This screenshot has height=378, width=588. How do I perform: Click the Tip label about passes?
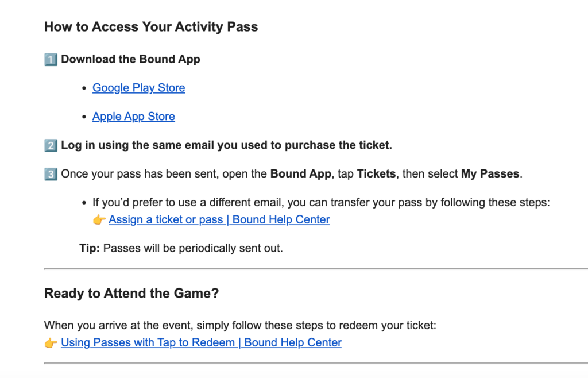coord(89,248)
